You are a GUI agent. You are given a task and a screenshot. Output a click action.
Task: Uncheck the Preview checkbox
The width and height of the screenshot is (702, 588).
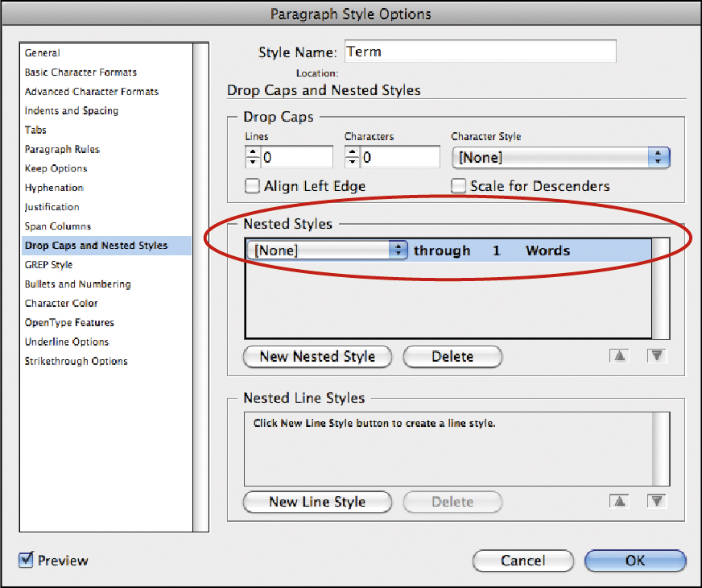[26, 560]
